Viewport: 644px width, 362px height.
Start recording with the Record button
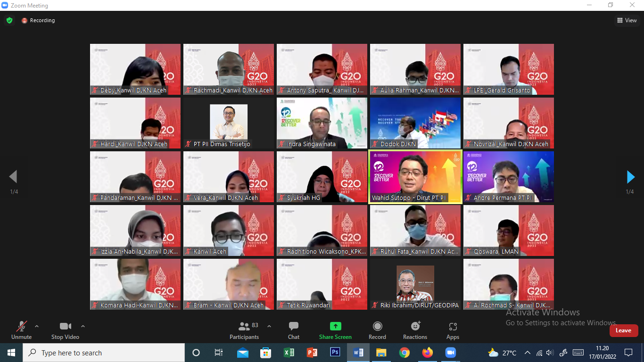[x=377, y=330]
